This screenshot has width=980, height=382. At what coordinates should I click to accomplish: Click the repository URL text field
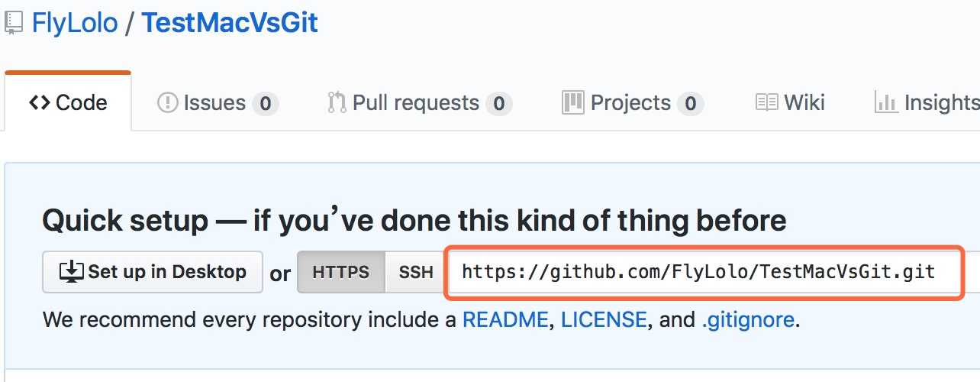point(704,272)
